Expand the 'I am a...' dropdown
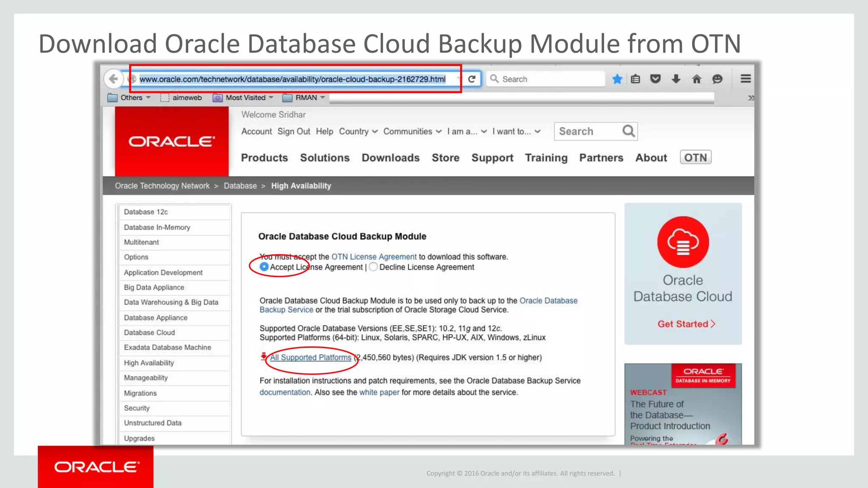This screenshot has width=868, height=488. pos(467,131)
